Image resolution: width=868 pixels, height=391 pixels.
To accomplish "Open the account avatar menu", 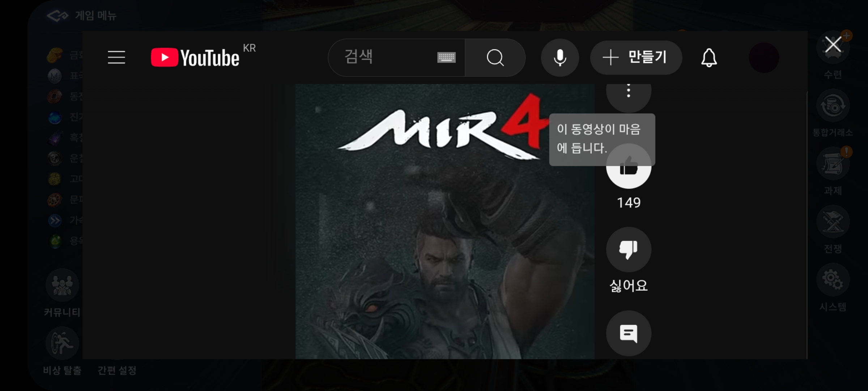I will click(764, 58).
